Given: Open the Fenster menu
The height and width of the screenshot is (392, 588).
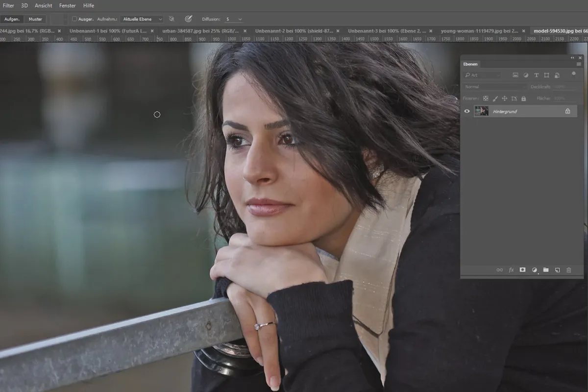Looking at the screenshot, I should coord(68,5).
